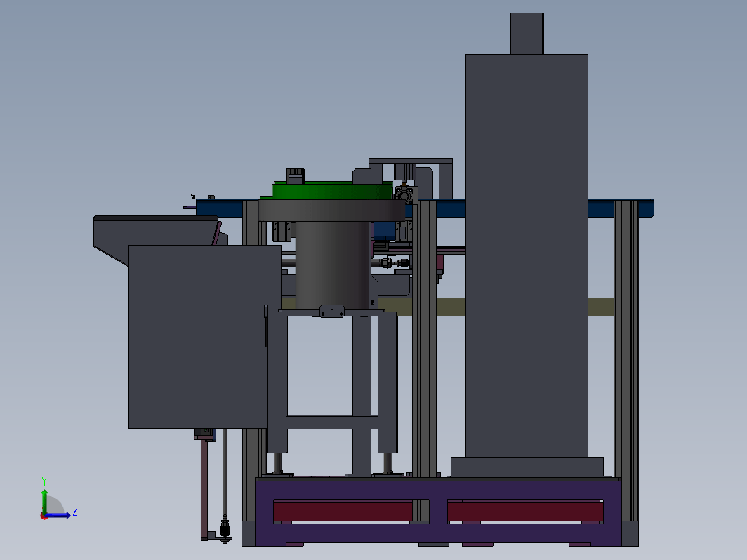Select the tall dark cabinet body

pos(527,255)
